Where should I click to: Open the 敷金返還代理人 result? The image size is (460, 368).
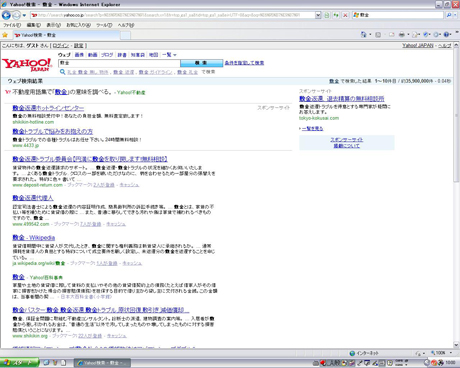click(33, 198)
